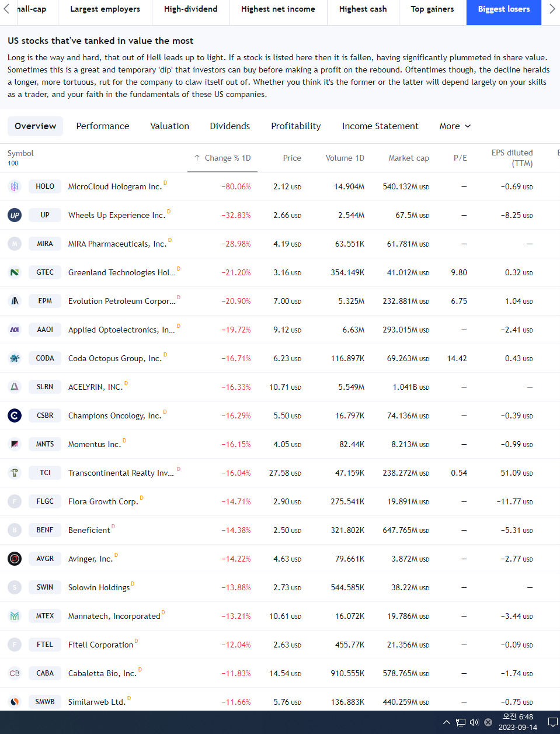Image resolution: width=560 pixels, height=734 pixels.
Task: Click the Avinger (AVGR) logo icon
Action: coord(15,559)
